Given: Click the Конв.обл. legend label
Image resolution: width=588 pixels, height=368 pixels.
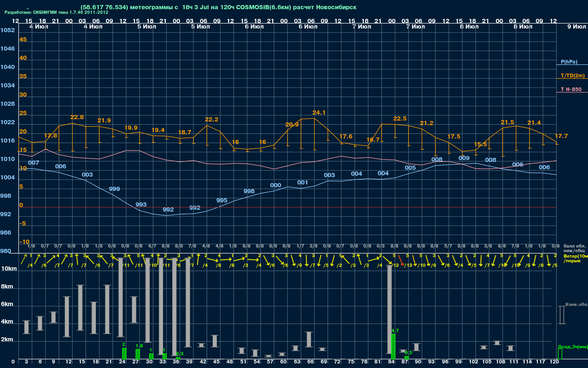Looking at the screenshot, I should [577, 305].
